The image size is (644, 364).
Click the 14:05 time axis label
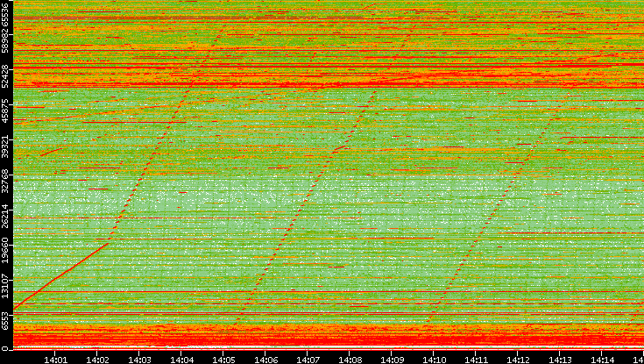223,360
